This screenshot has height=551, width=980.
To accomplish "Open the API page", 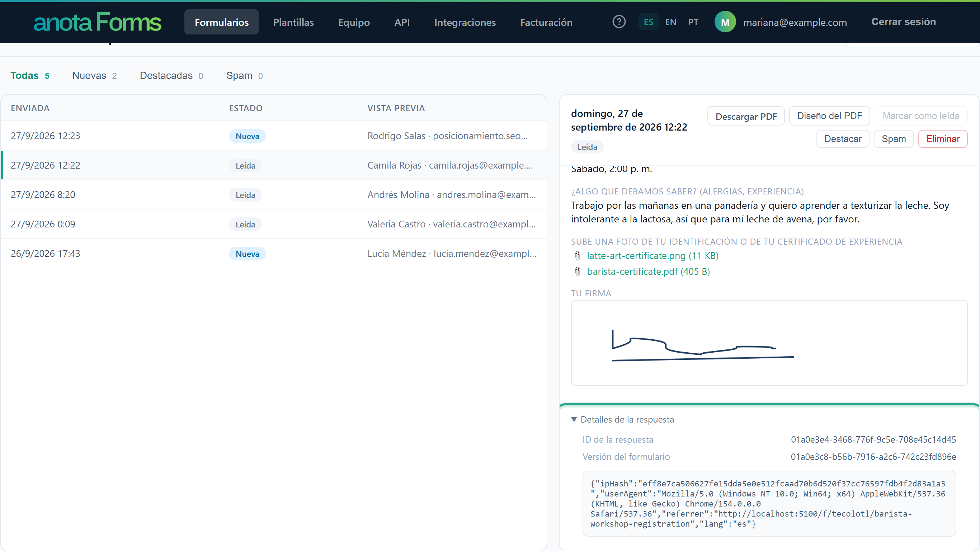I will pyautogui.click(x=402, y=22).
